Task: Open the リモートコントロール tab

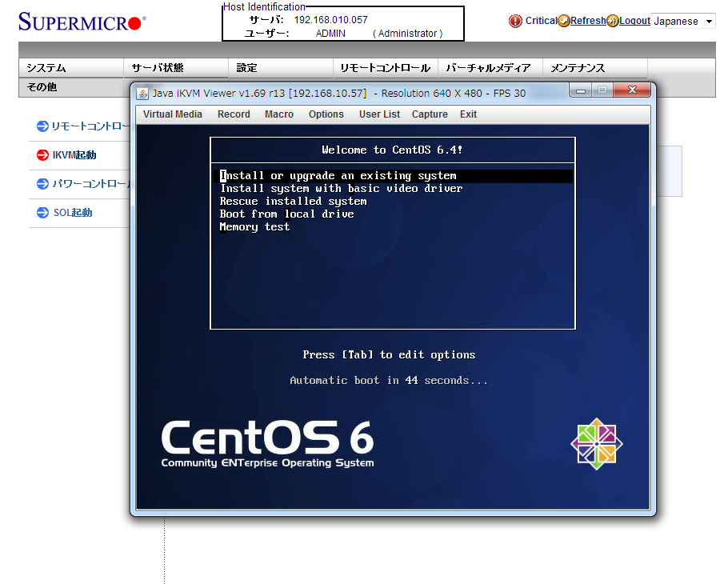Action: point(386,68)
